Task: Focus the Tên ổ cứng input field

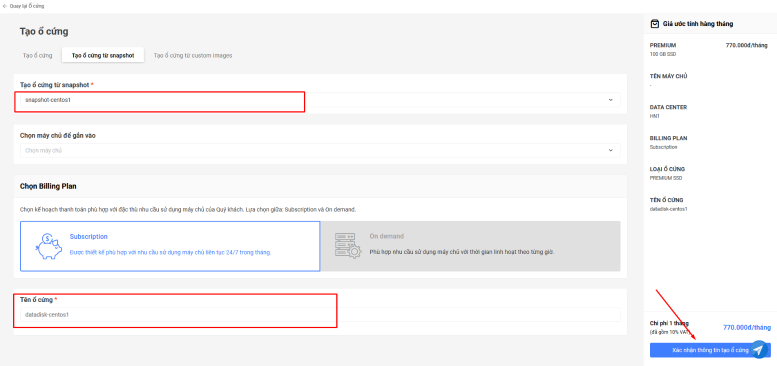Action: [x=320, y=314]
